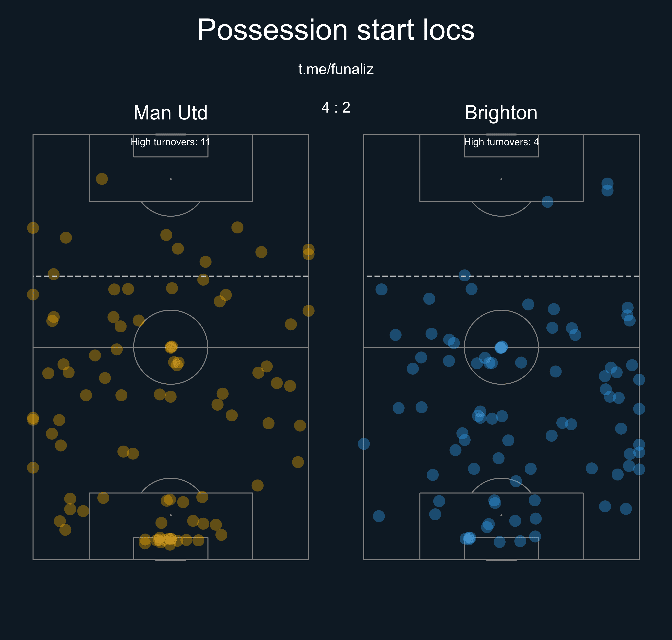
Task: Click the 'Brighton' team heading
Action: pyautogui.click(x=501, y=113)
